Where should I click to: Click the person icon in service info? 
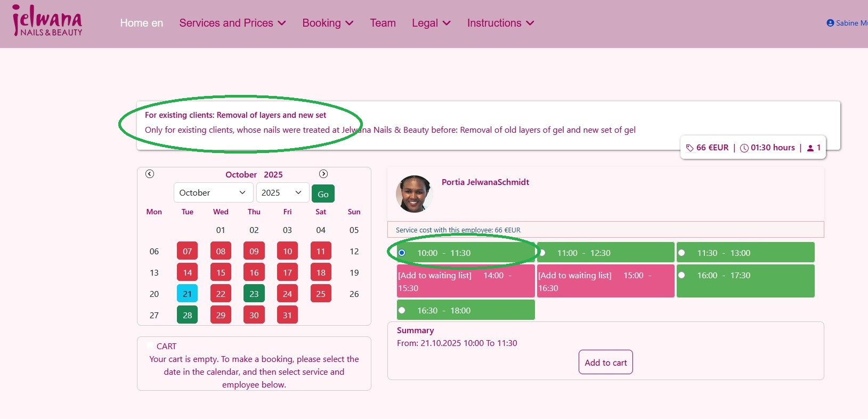(810, 148)
